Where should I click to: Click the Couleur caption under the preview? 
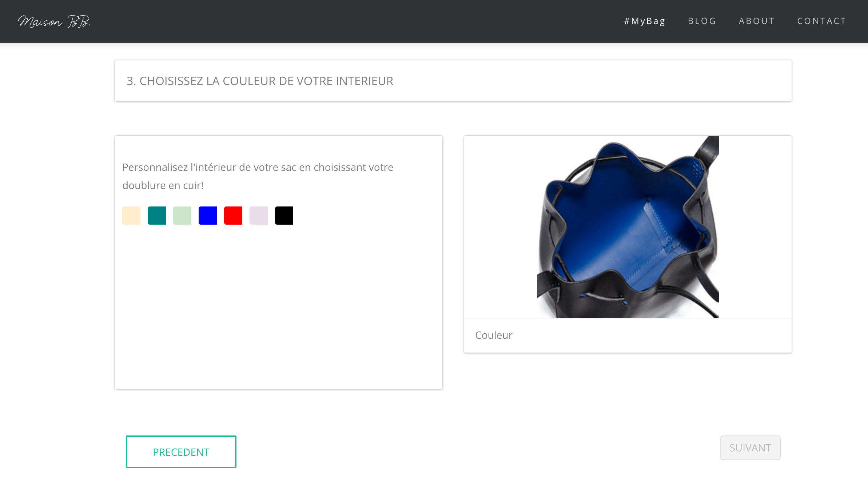pos(494,335)
